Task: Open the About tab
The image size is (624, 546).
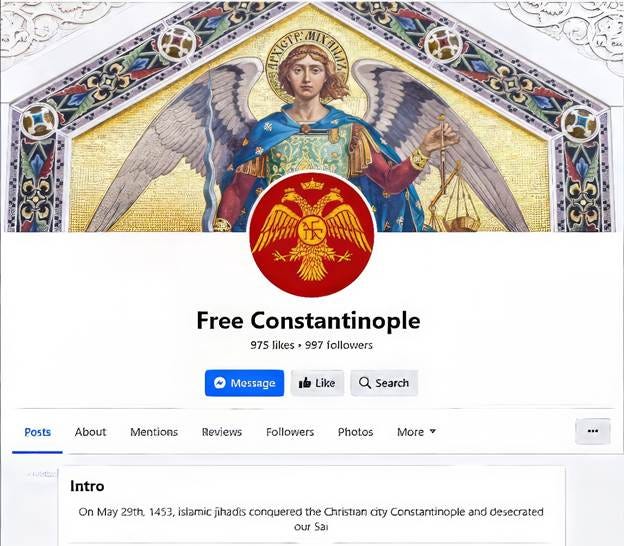Action: pos(90,432)
